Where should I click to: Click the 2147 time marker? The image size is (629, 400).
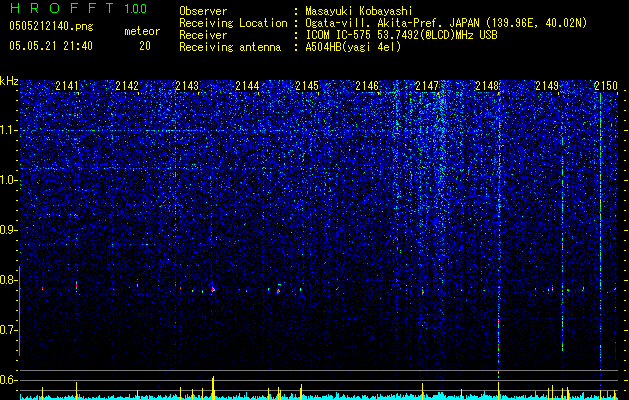[x=427, y=85]
